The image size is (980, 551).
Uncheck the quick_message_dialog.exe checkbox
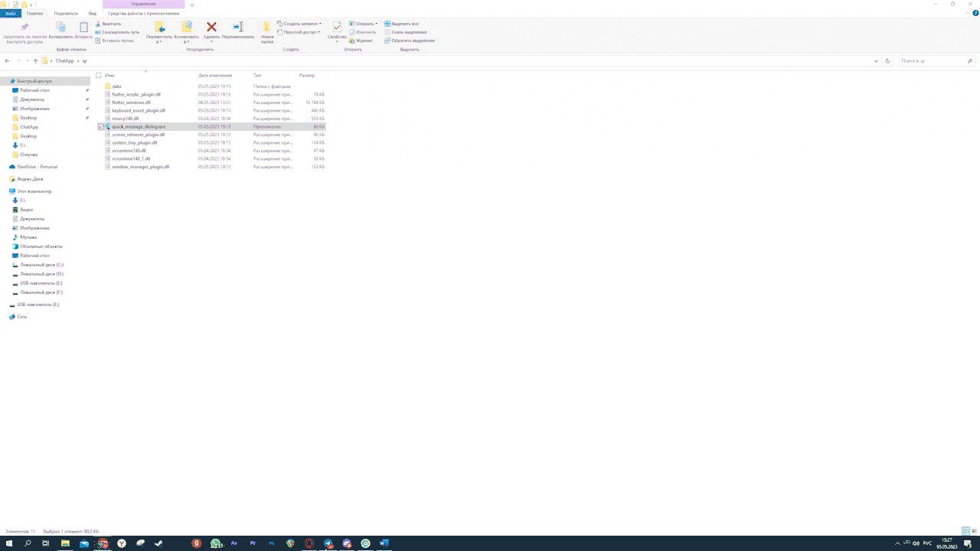101,126
